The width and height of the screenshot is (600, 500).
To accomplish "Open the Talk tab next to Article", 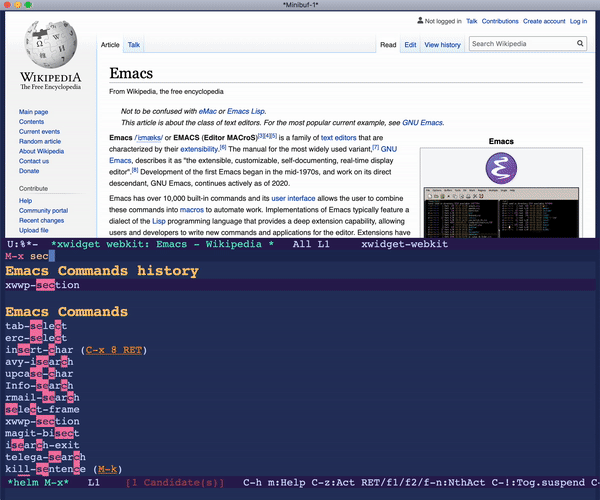I will pos(134,45).
